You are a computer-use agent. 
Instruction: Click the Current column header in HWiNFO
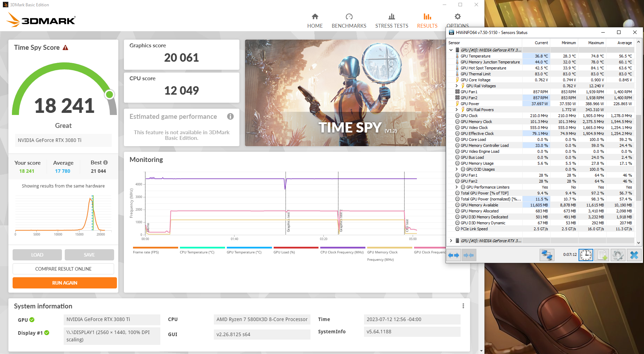coord(536,43)
